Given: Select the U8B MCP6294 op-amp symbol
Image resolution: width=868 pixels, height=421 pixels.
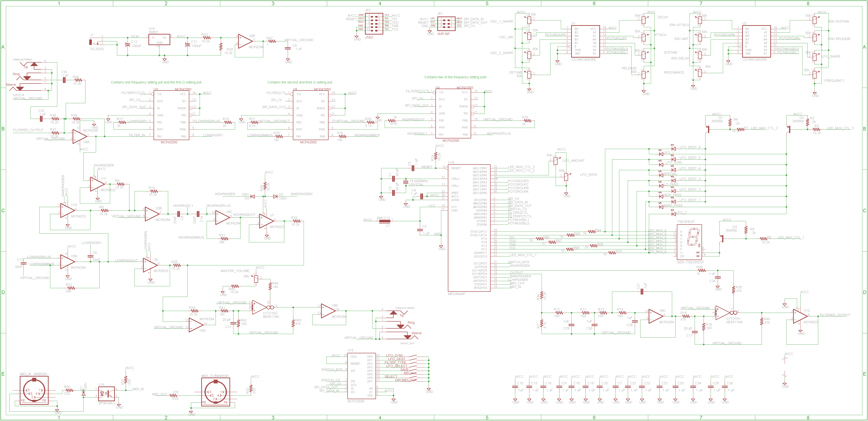Looking at the screenshot, I should [x=245, y=41].
